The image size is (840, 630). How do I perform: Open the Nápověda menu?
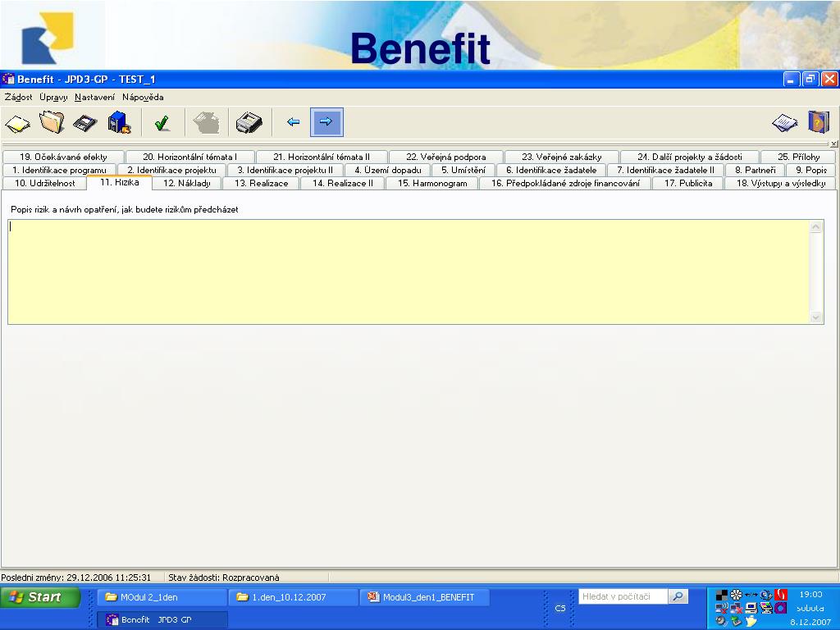[x=143, y=97]
